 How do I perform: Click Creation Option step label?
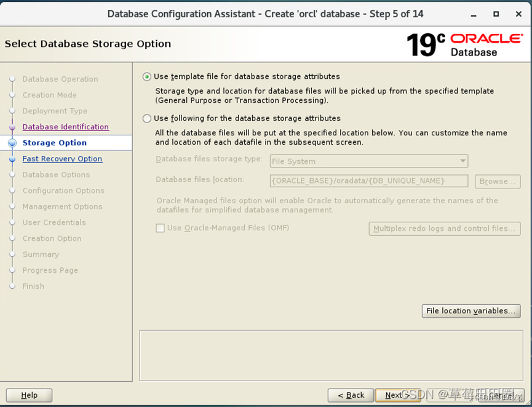52,238
